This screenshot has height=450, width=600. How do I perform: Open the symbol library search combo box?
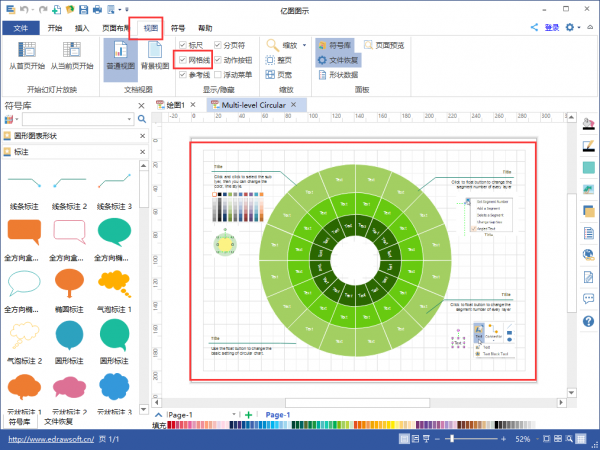[80, 119]
